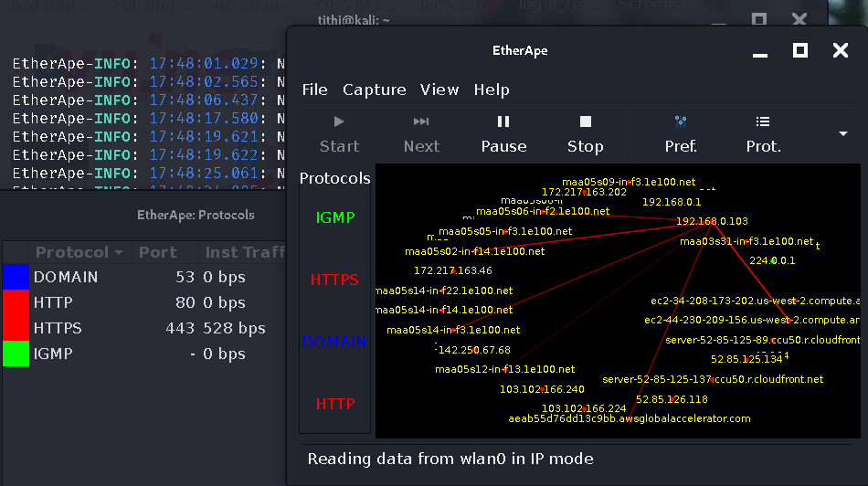Viewport: 868px width, 486px height.
Task: Open the Capture menu
Action: click(374, 90)
